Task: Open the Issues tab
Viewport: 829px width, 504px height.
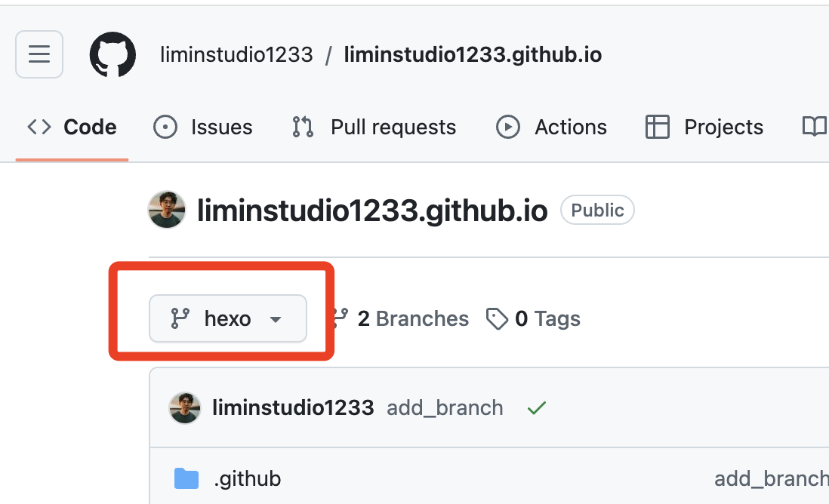Action: (x=202, y=128)
